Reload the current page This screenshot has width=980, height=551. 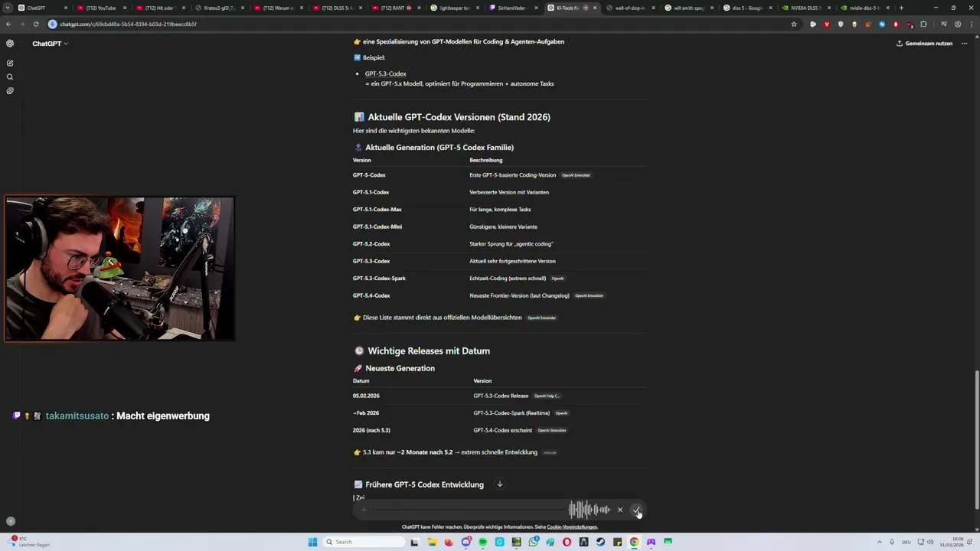click(36, 24)
